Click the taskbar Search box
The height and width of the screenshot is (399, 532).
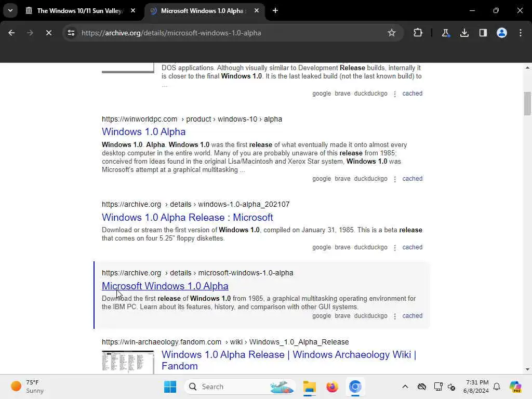[x=240, y=387]
